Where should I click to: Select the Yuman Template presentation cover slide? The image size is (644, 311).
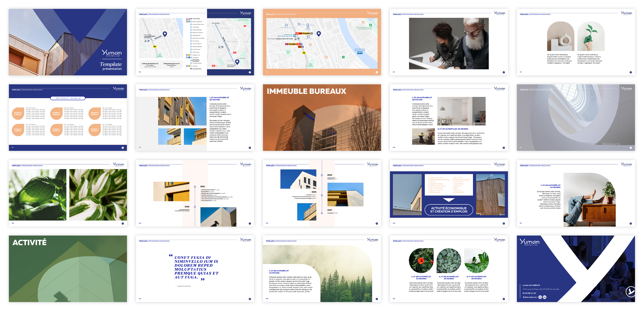[68, 42]
